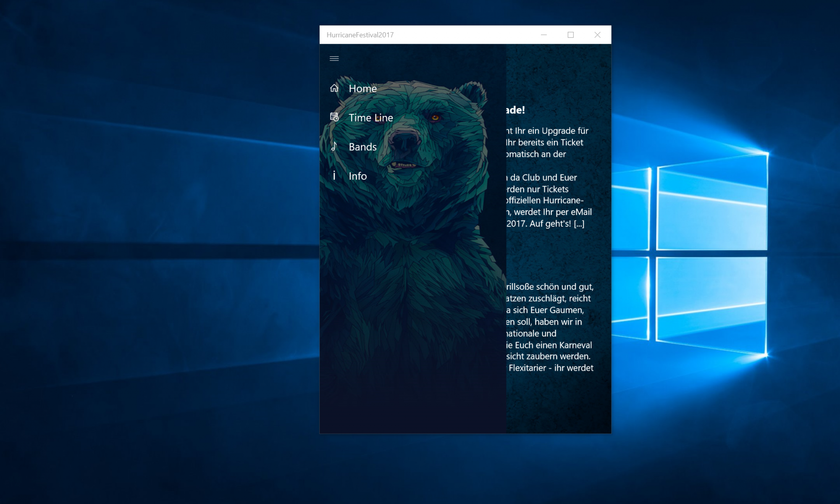This screenshot has width=840, height=504.
Task: Click the Home house icon
Action: (334, 88)
